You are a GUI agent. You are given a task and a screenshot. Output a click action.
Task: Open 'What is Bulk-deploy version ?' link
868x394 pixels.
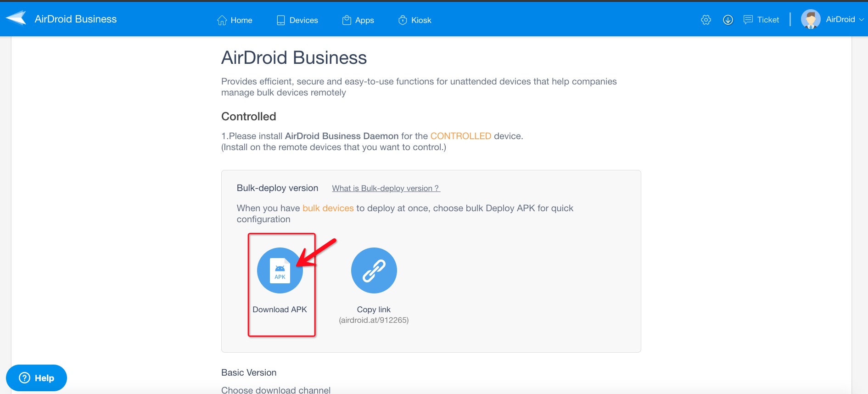(386, 188)
